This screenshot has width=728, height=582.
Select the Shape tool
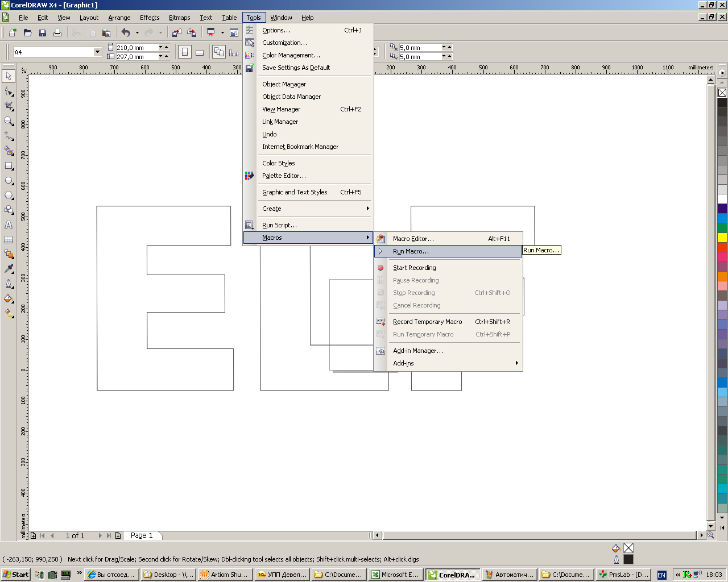click(x=9, y=91)
